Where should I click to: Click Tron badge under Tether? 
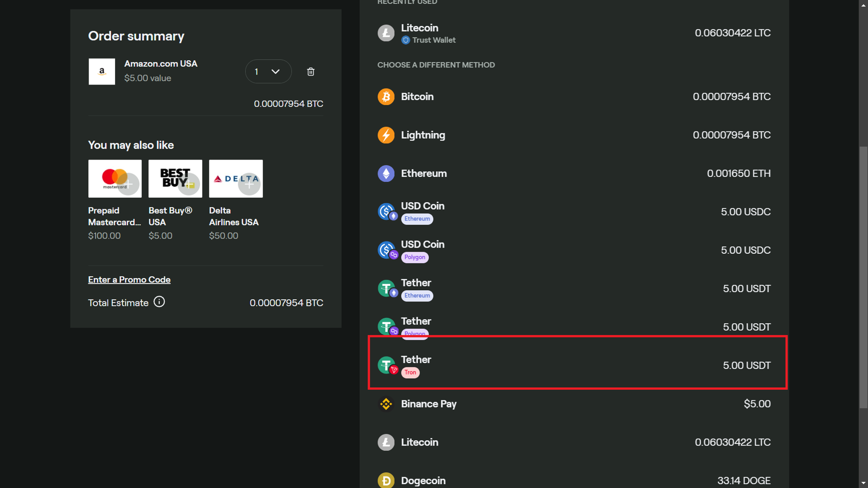pos(410,373)
